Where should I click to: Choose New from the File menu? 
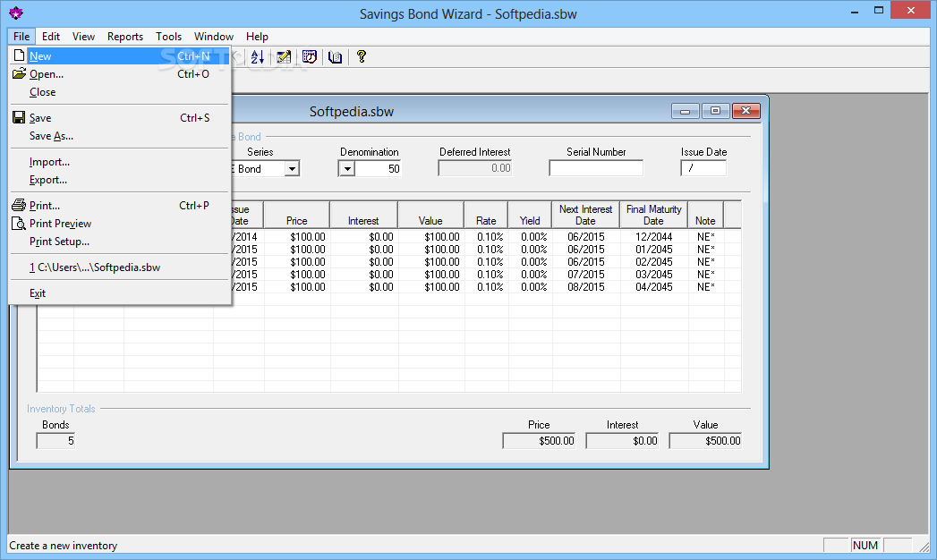click(x=120, y=56)
